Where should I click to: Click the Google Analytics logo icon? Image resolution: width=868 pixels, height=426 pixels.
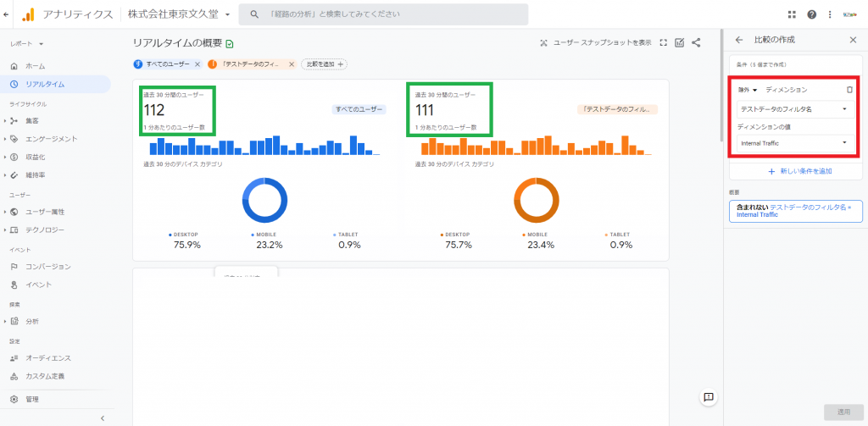[x=27, y=14]
